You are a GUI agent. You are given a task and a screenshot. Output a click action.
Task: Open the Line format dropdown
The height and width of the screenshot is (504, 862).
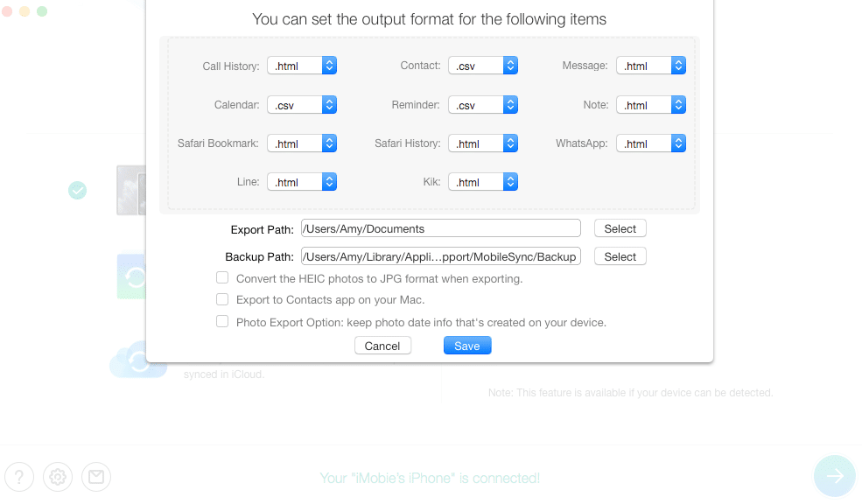pyautogui.click(x=302, y=182)
